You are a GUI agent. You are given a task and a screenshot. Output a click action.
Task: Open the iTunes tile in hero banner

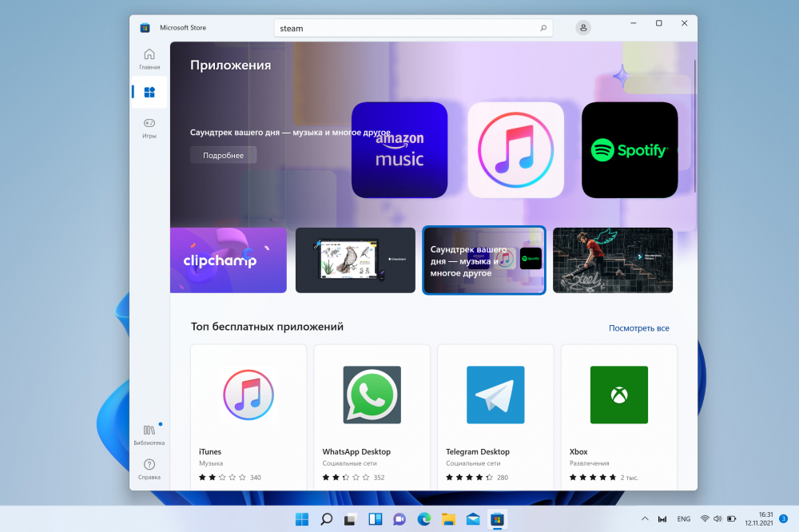coord(515,150)
